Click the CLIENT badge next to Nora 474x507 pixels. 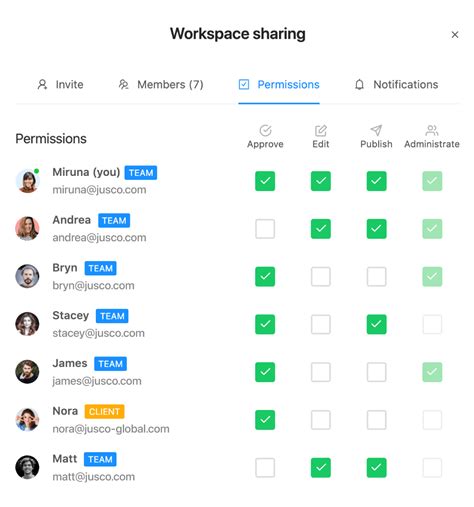tap(104, 411)
